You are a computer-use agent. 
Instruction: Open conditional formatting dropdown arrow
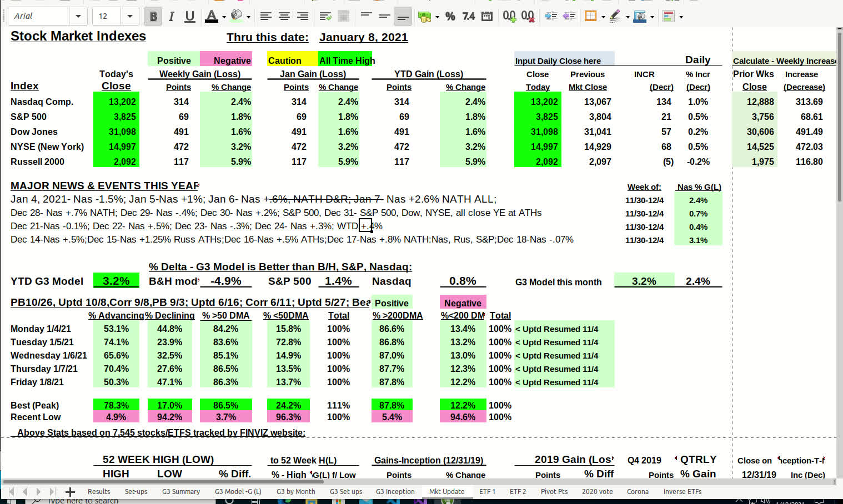tap(681, 17)
